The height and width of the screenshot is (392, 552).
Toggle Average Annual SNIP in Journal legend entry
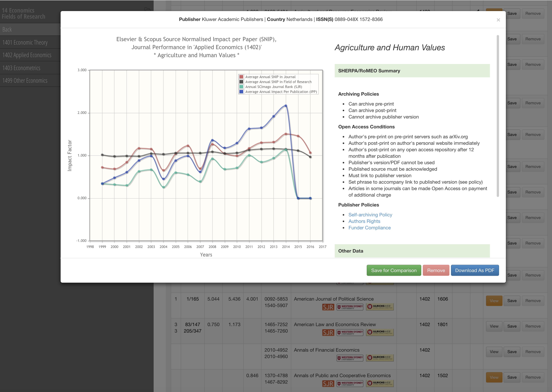[x=270, y=77]
